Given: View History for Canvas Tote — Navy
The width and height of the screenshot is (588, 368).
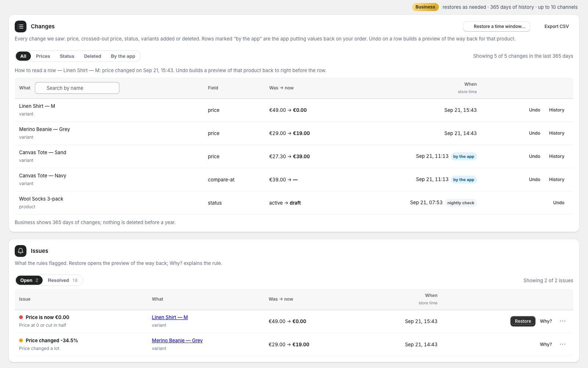Looking at the screenshot, I should click(x=557, y=180).
